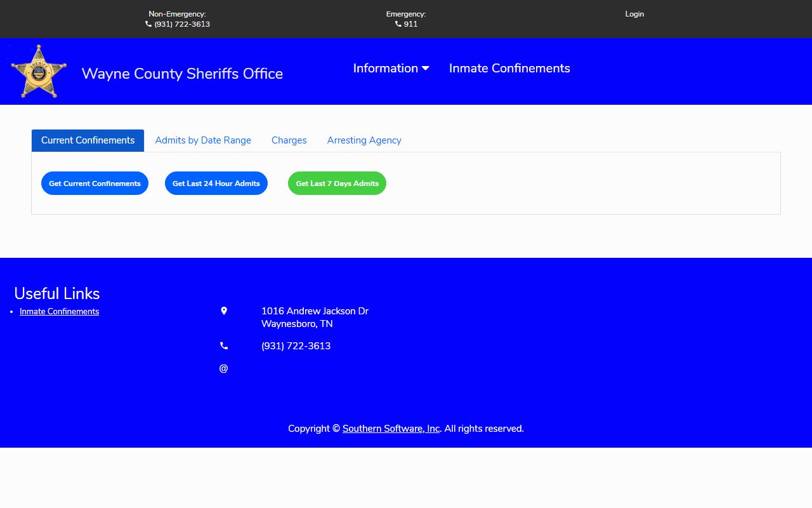Click the address 1016 Andrew Jackson Dr

point(315,311)
